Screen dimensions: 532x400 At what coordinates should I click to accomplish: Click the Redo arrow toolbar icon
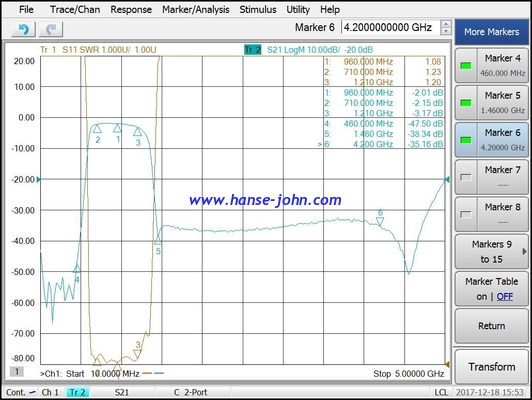tap(51, 30)
